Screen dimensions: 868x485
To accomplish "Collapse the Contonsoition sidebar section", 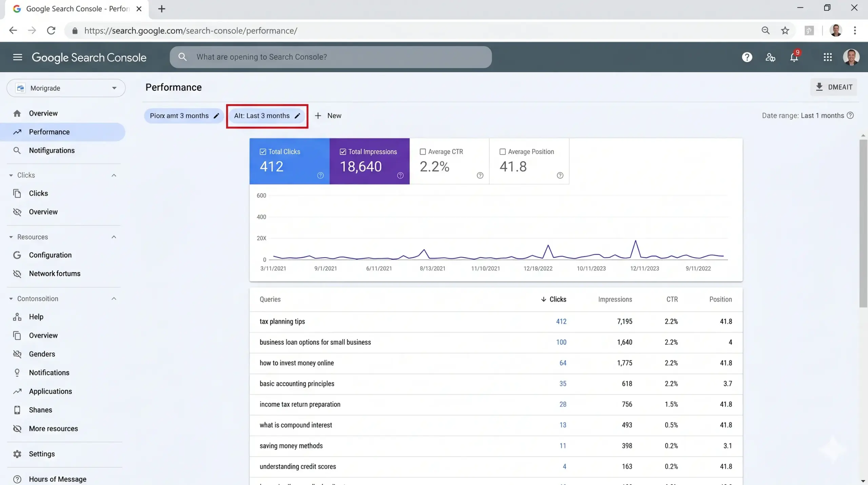I will pyautogui.click(x=114, y=299).
